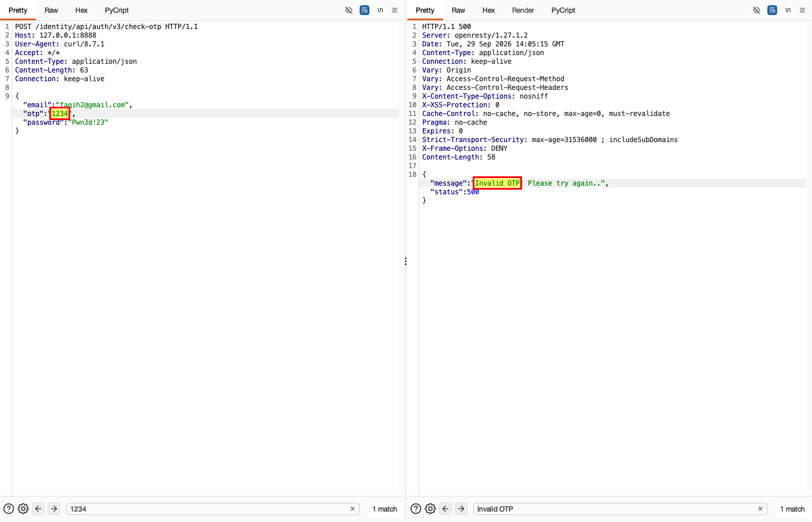Go to previous match in response search
The height and width of the screenshot is (522, 812).
[x=445, y=509]
